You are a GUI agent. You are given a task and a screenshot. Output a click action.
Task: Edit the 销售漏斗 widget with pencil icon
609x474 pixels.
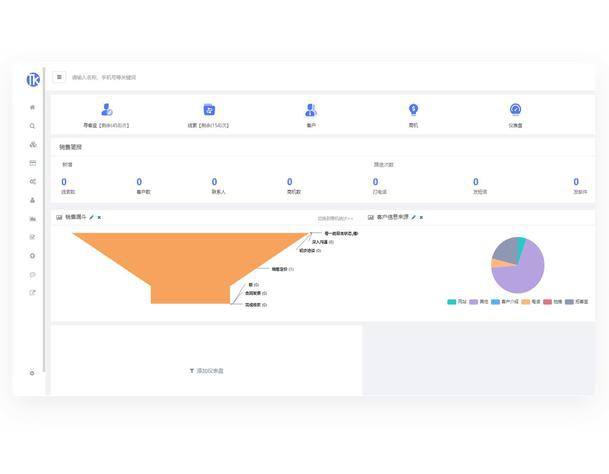tap(92, 217)
